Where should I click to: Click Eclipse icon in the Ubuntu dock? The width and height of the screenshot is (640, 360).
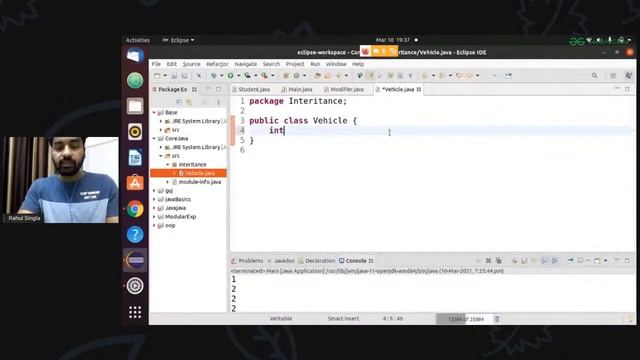pos(135,260)
